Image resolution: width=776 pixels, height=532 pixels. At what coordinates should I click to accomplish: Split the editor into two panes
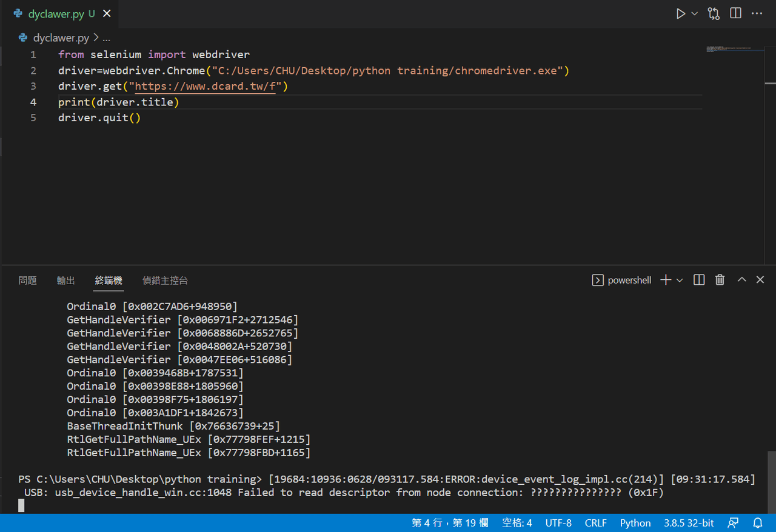(x=735, y=13)
